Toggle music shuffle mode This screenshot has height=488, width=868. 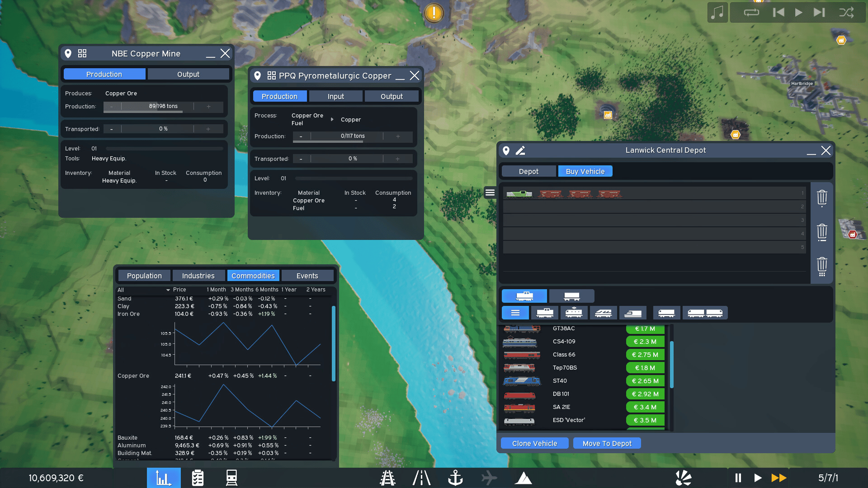(846, 12)
